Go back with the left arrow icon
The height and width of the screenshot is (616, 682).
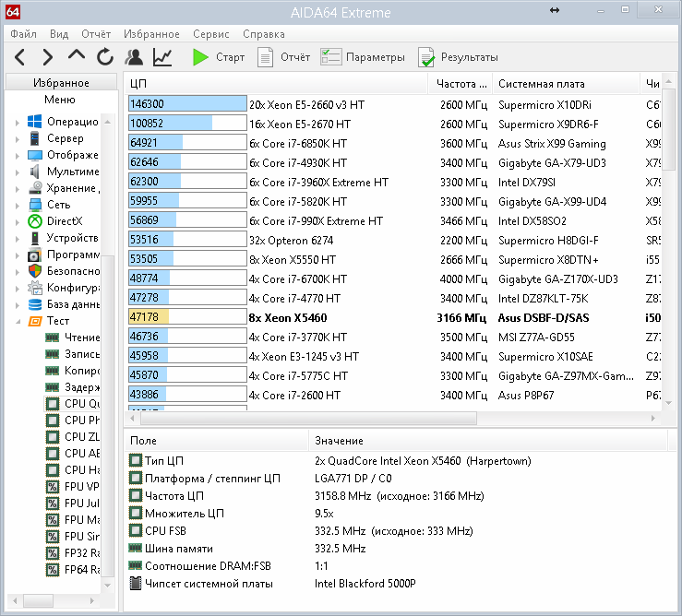click(x=20, y=57)
